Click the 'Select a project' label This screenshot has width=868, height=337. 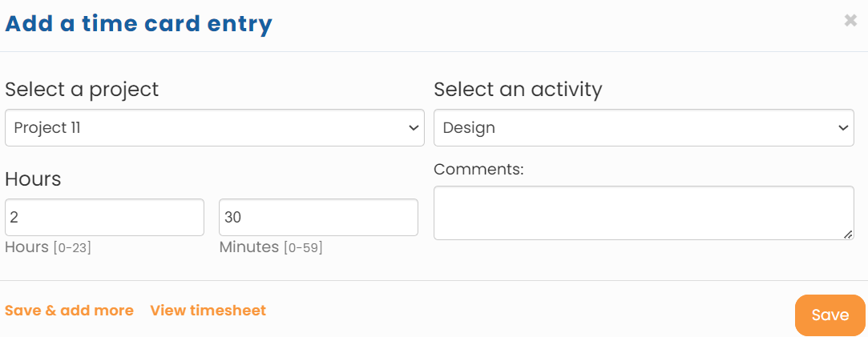pyautogui.click(x=82, y=89)
